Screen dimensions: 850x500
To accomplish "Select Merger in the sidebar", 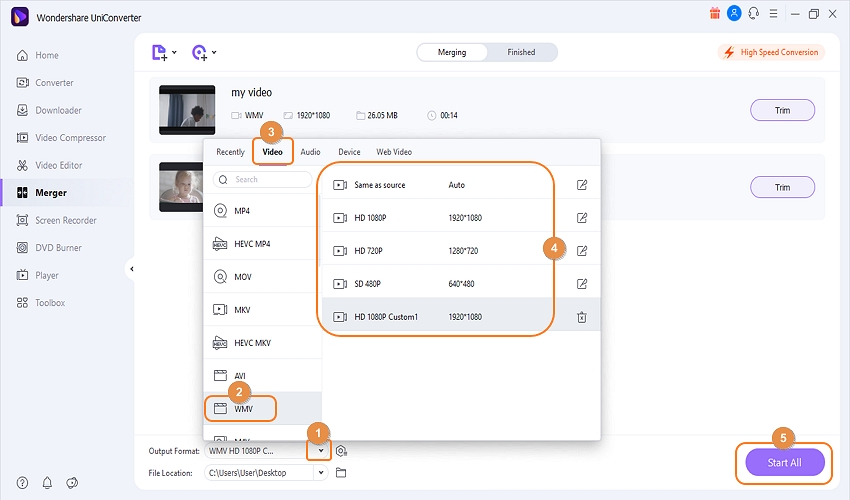I will (42, 193).
